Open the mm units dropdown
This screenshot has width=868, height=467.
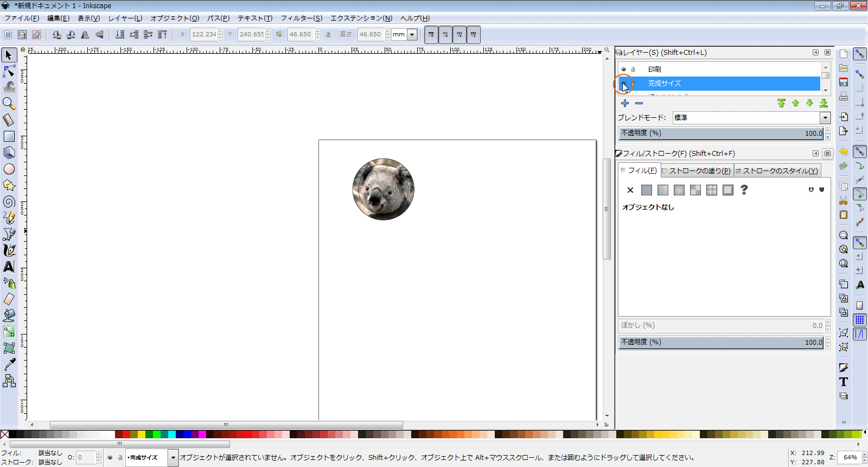click(x=412, y=35)
